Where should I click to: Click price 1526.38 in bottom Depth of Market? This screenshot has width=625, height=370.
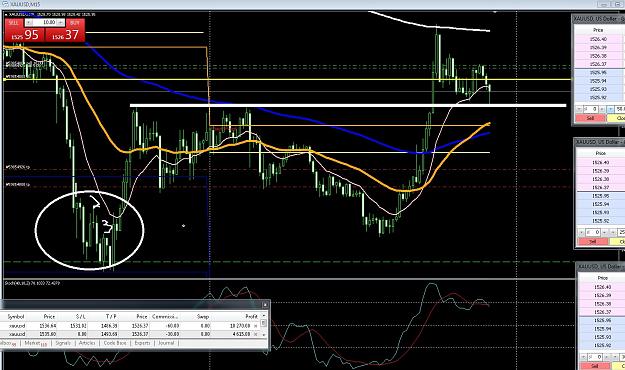pos(602,304)
